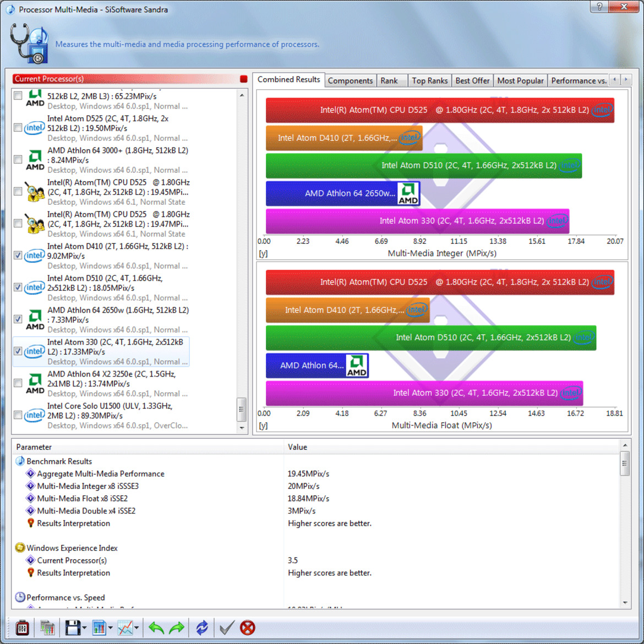This screenshot has width=644, height=644.
Task: Uncheck the Intel Atom D510 checkbox
Action: coord(18,287)
